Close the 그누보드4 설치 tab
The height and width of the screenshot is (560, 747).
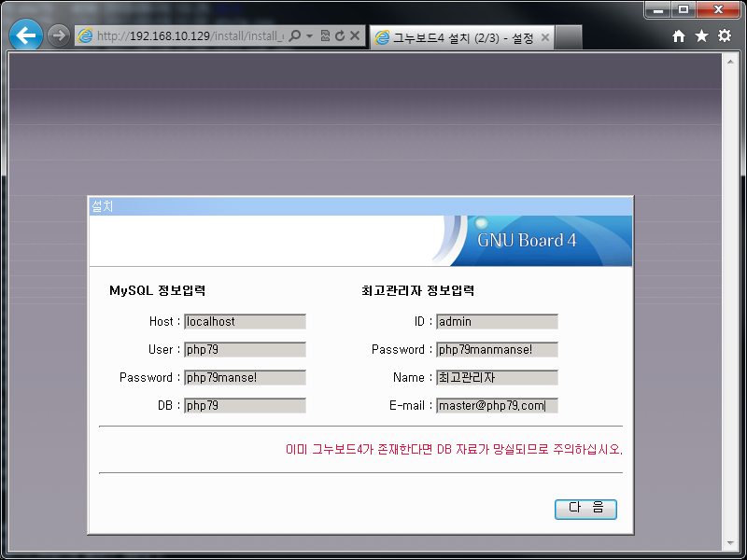545,37
